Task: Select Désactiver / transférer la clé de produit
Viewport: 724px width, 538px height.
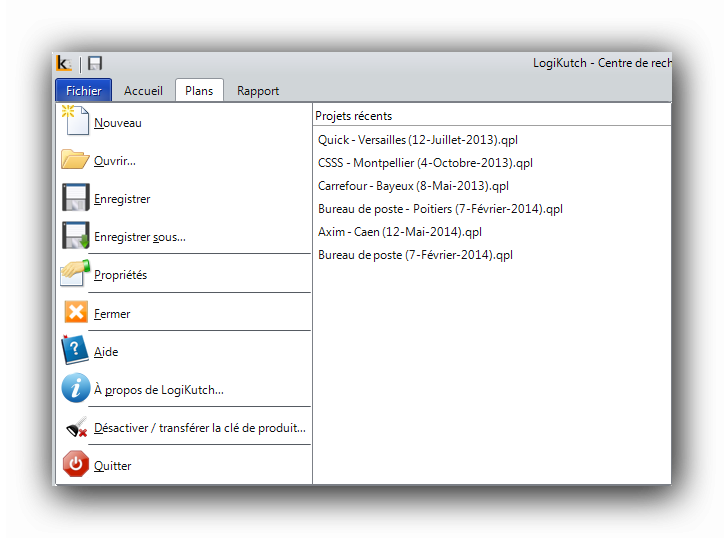Action: pos(200,428)
